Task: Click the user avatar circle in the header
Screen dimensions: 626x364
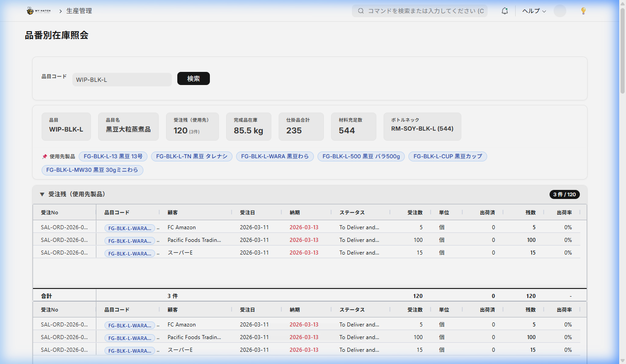Action: click(x=560, y=10)
